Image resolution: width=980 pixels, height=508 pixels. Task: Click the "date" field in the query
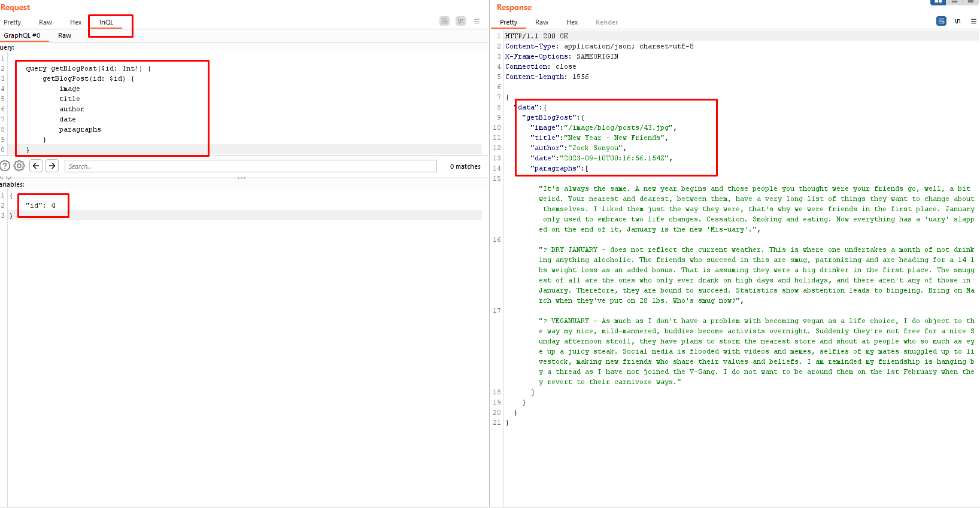pyautogui.click(x=68, y=119)
